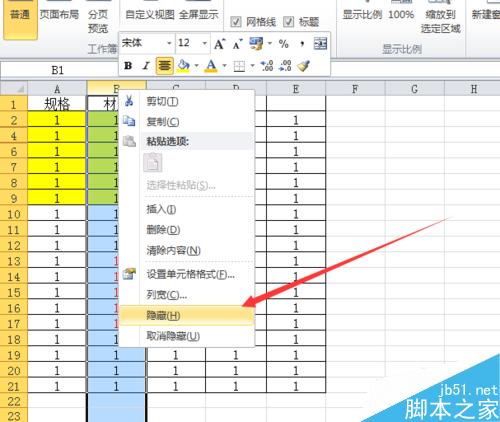Click cell A1 containing 规格
The height and width of the screenshot is (422, 500).
57,104
